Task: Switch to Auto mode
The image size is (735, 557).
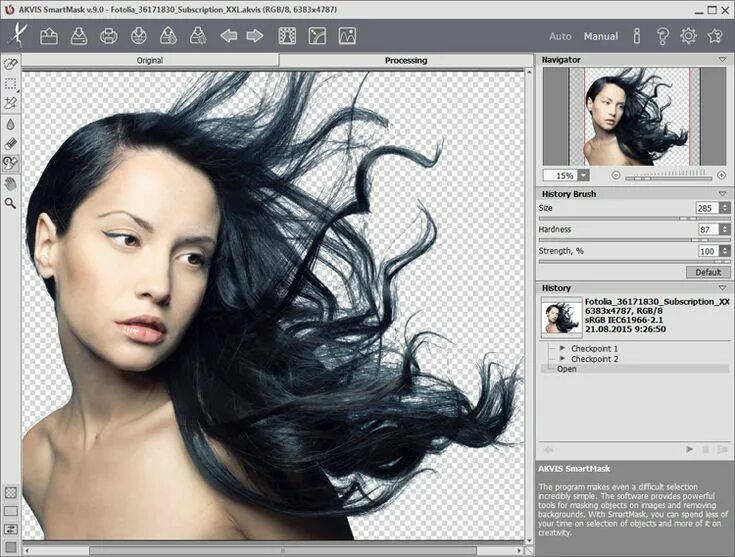Action: coord(560,37)
